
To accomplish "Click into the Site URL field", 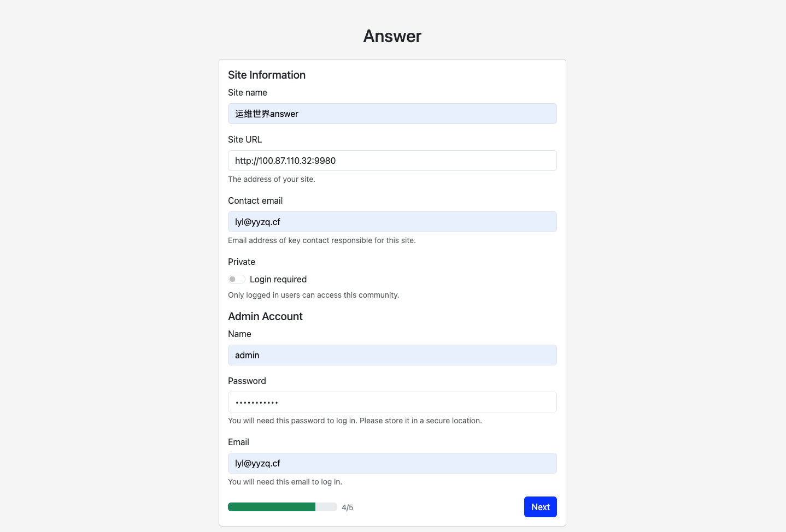I will (392, 161).
